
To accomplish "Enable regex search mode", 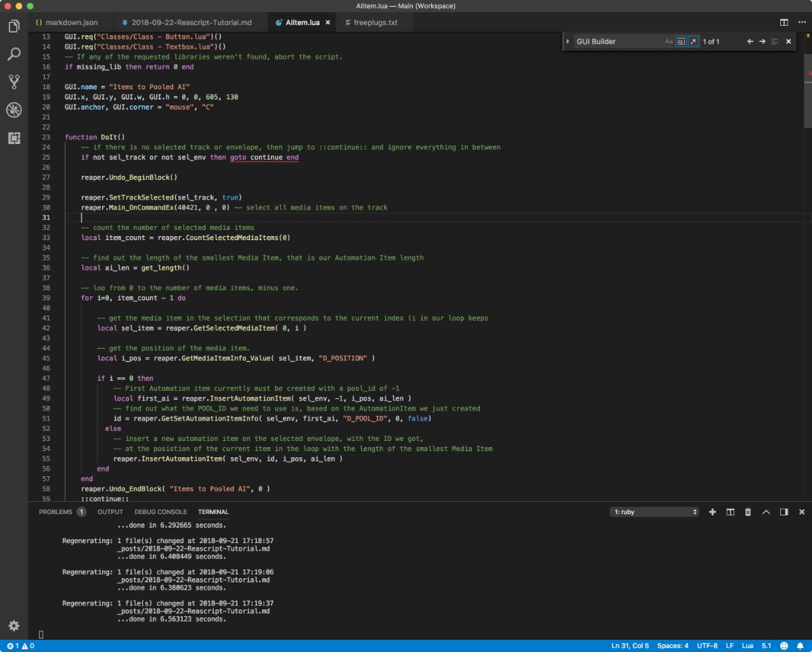I will pyautogui.click(x=694, y=41).
